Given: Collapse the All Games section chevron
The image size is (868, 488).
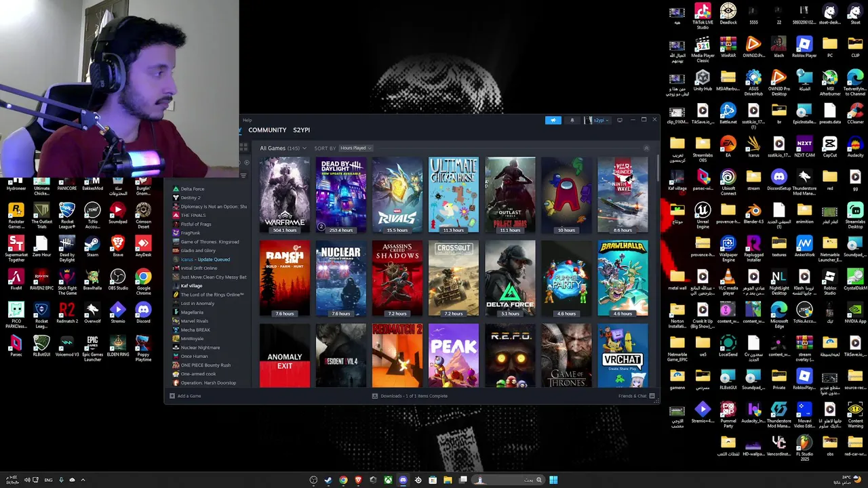Looking at the screenshot, I should 646,148.
